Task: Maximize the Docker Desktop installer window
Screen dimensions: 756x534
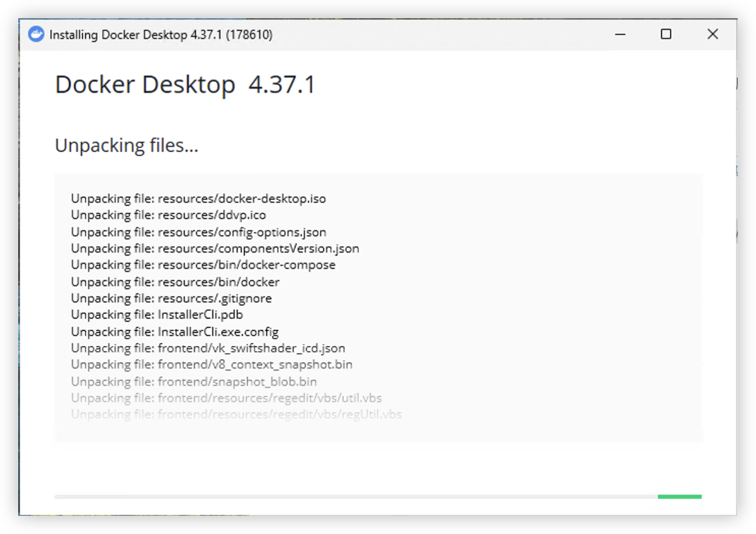Action: (x=666, y=34)
